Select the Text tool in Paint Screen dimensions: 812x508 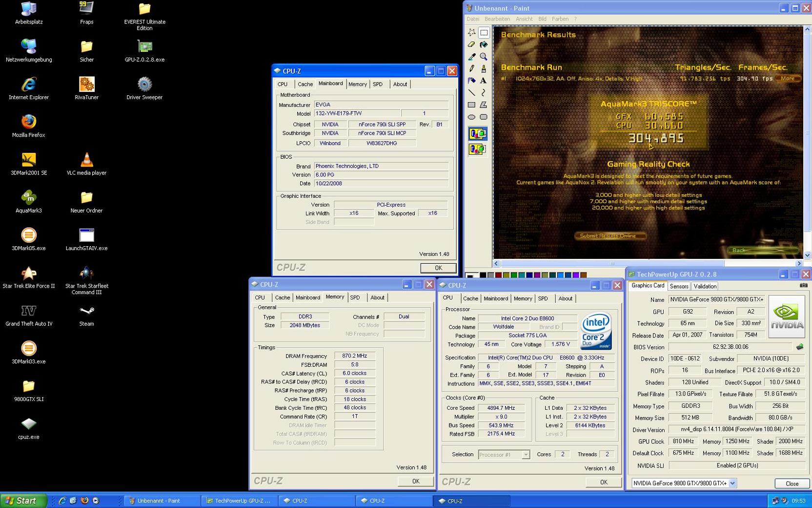[484, 81]
